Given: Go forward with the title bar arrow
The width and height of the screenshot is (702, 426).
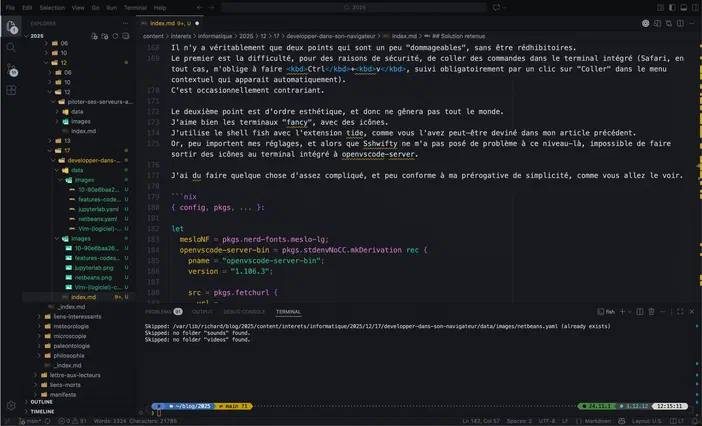Looking at the screenshot, I should 211,7.
